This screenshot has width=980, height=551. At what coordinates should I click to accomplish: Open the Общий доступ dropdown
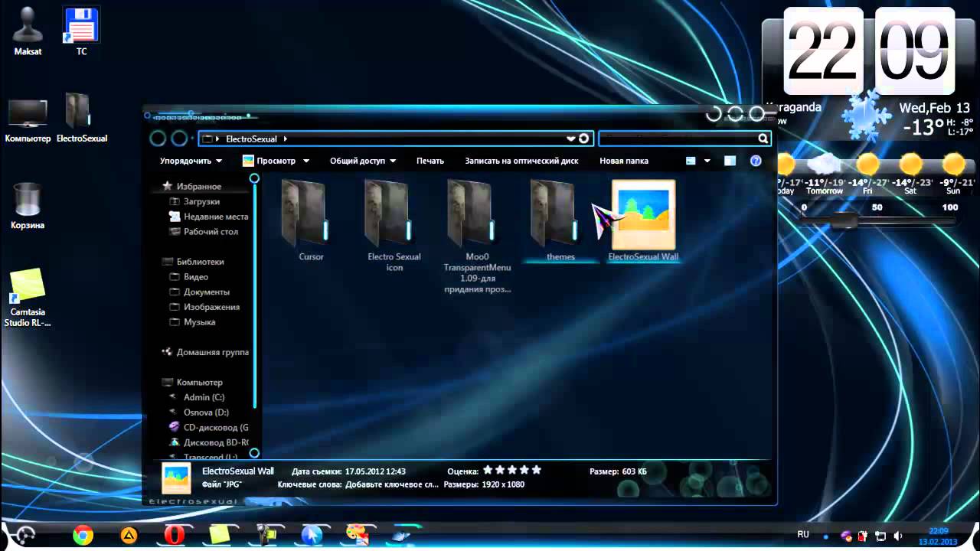(x=363, y=161)
